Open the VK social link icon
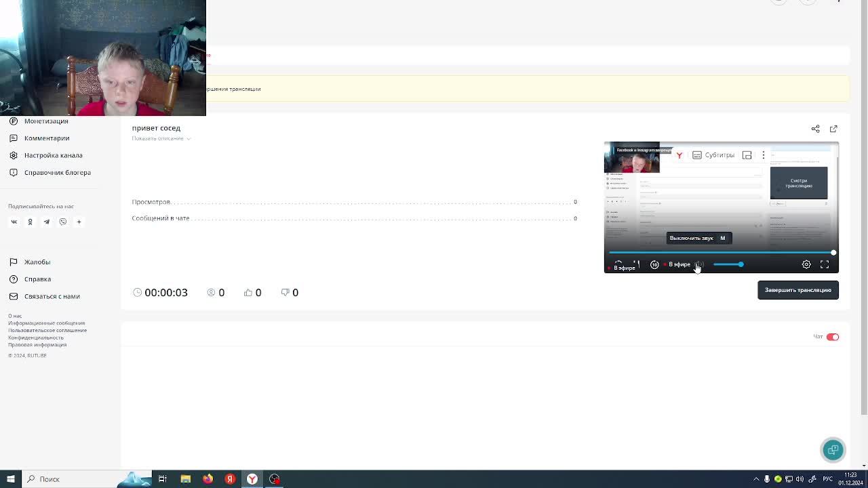This screenshot has height=488, width=868. pyautogui.click(x=14, y=222)
